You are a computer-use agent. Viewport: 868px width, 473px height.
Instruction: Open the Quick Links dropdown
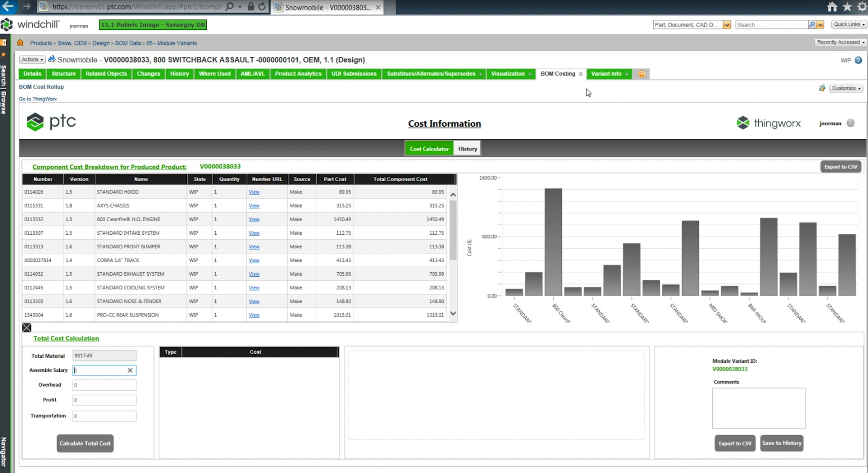tap(849, 24)
